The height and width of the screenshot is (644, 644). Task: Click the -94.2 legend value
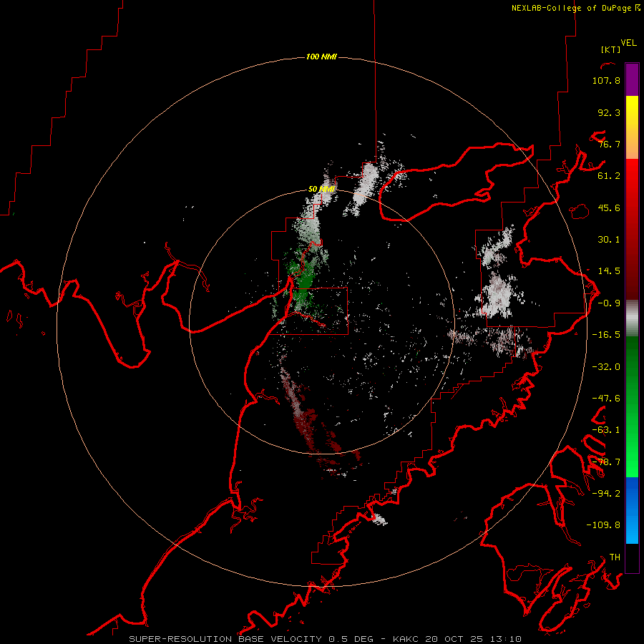coord(606,493)
